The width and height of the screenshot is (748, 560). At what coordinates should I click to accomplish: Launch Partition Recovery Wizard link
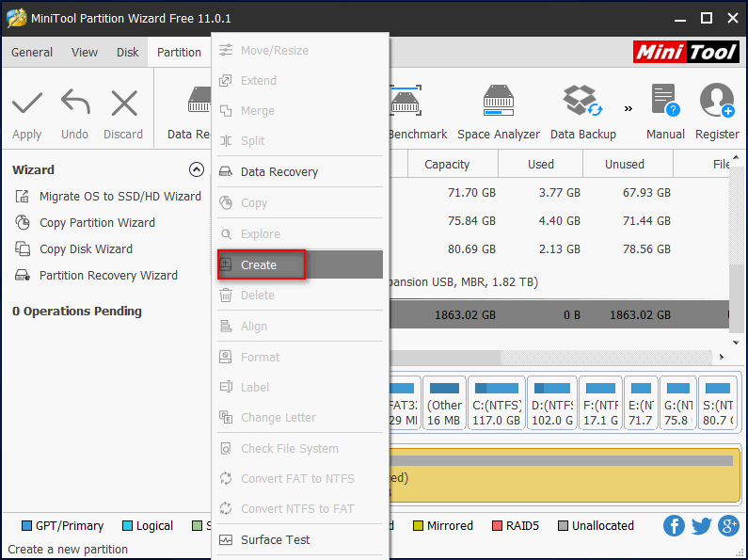click(108, 275)
